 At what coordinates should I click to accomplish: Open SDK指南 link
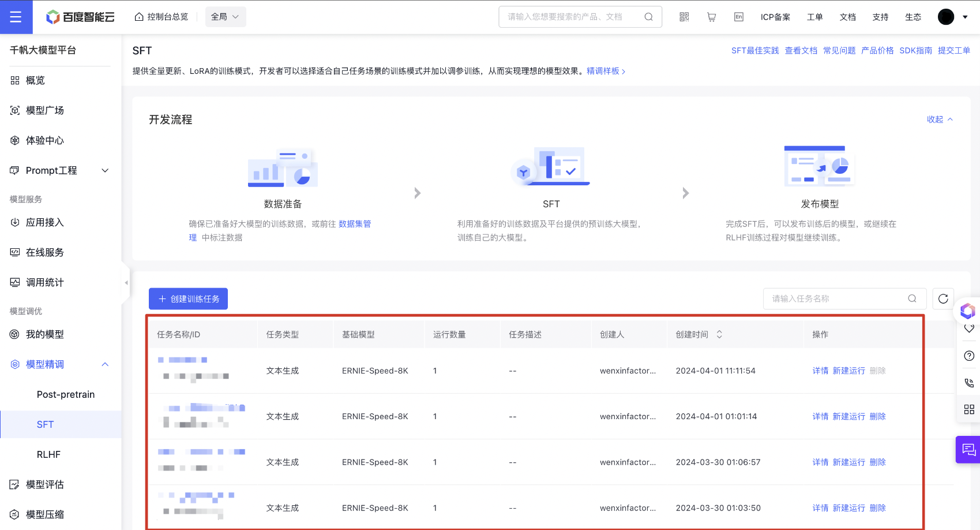coord(916,51)
